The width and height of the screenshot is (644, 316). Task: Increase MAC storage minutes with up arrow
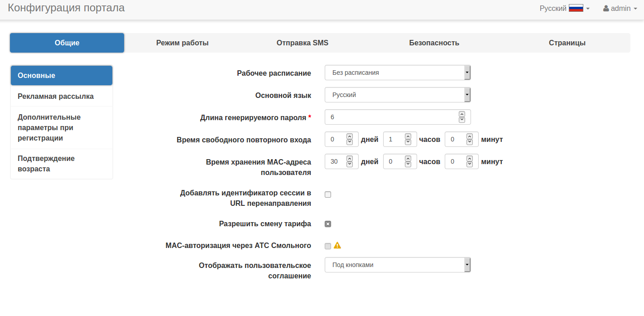pyautogui.click(x=470, y=158)
